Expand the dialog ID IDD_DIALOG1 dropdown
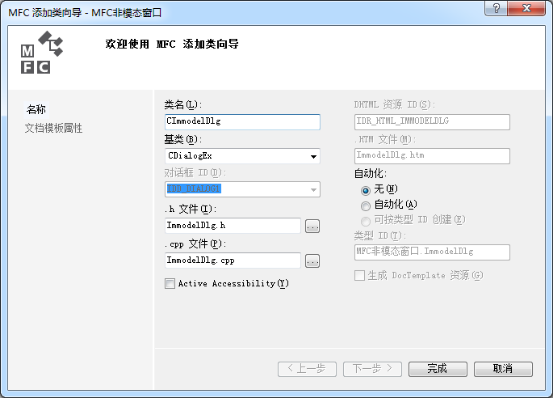 point(313,190)
